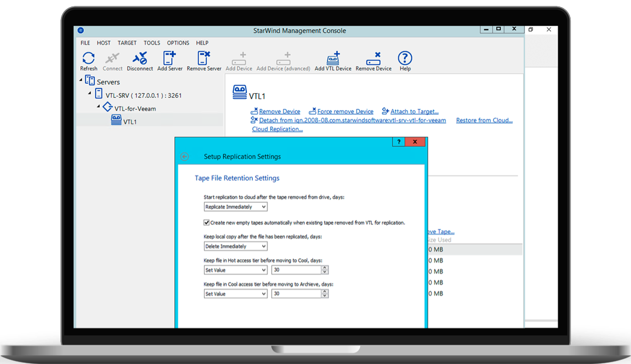
Task: Click Add Device (advanced) icon
Action: coord(283,58)
